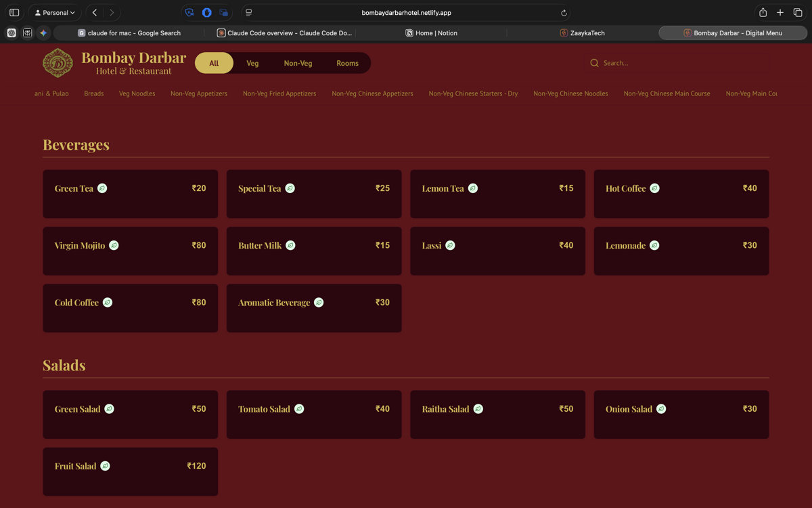Go back with the back arrow
Screen dimensions: 812x508
pyautogui.click(x=95, y=12)
